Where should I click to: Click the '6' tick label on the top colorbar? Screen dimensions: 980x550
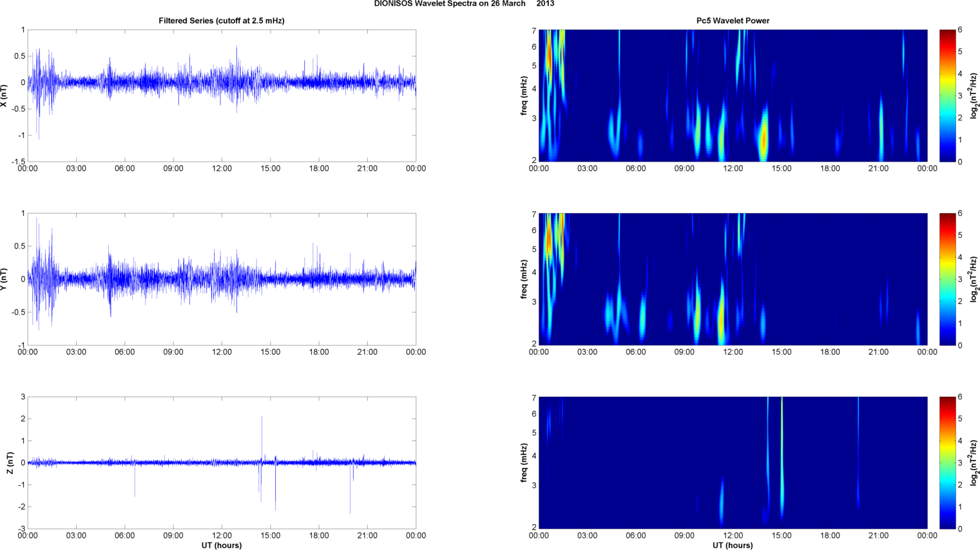pyautogui.click(x=960, y=30)
